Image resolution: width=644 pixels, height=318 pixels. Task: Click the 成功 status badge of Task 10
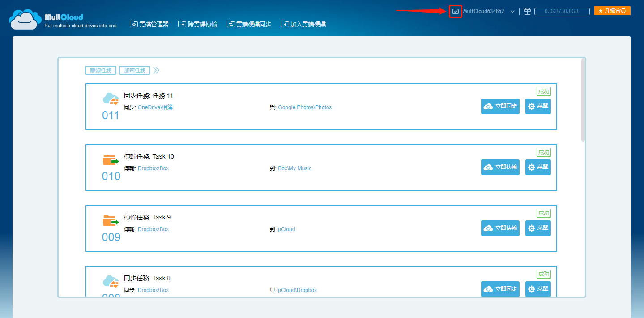(x=544, y=152)
